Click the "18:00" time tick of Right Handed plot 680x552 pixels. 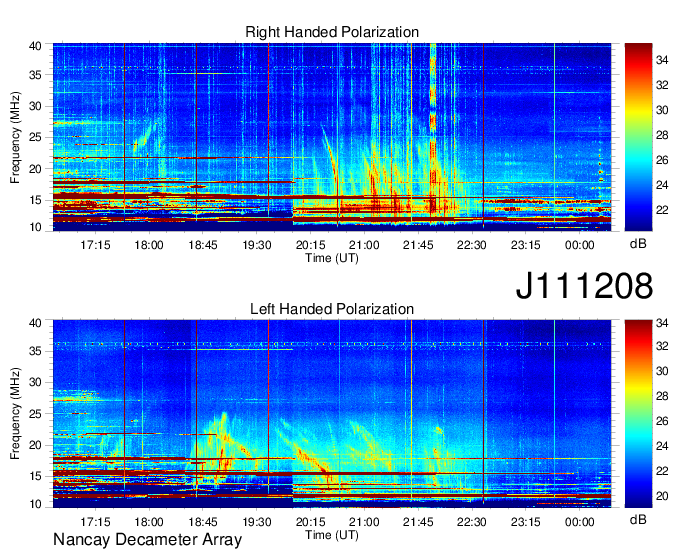(149, 245)
